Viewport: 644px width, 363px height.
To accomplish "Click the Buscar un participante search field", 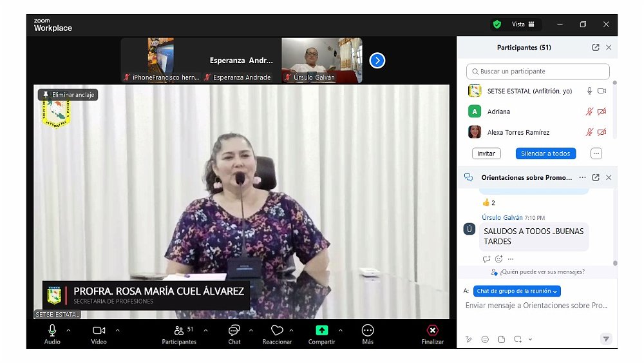I will coord(538,72).
